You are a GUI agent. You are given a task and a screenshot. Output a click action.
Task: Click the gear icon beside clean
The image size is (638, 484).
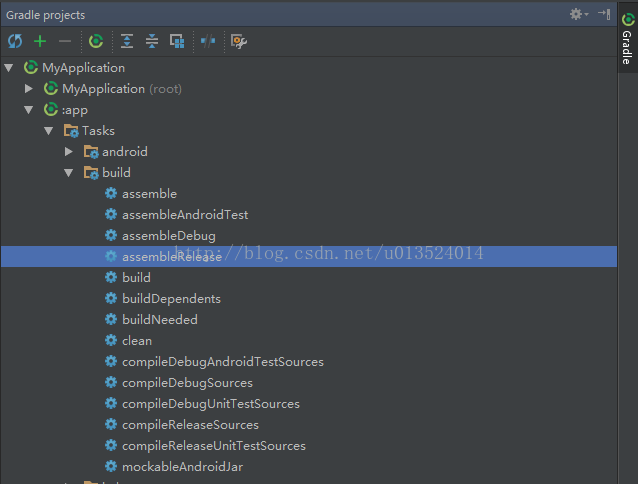(x=111, y=340)
